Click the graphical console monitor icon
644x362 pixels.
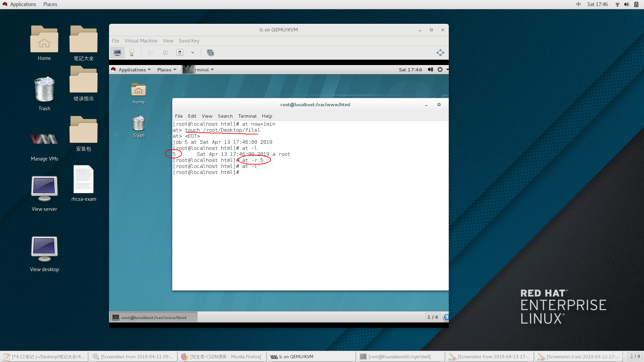117,53
